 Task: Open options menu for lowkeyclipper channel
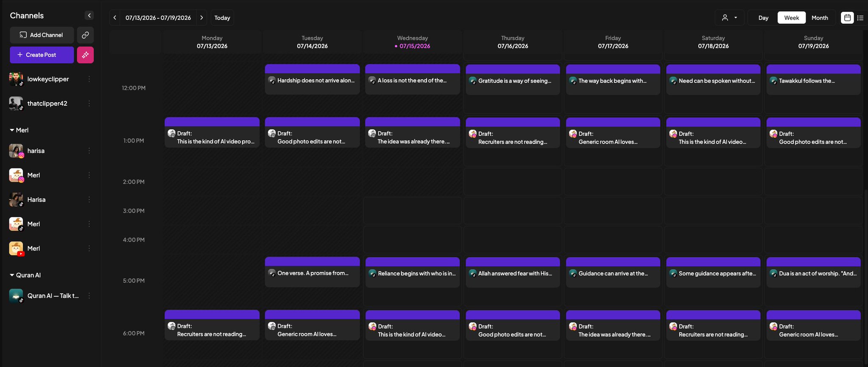point(89,79)
